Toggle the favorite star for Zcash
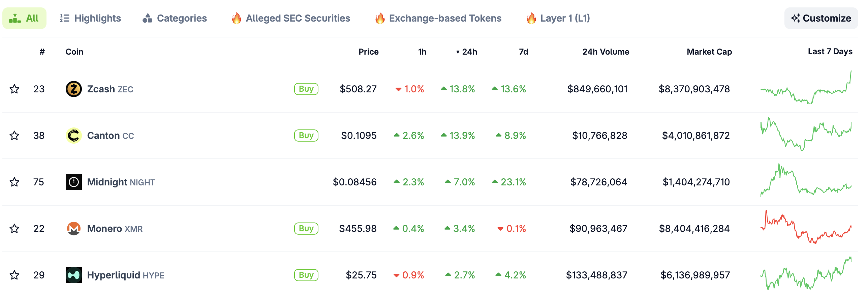Screen dimensions: 868x298 14,89
